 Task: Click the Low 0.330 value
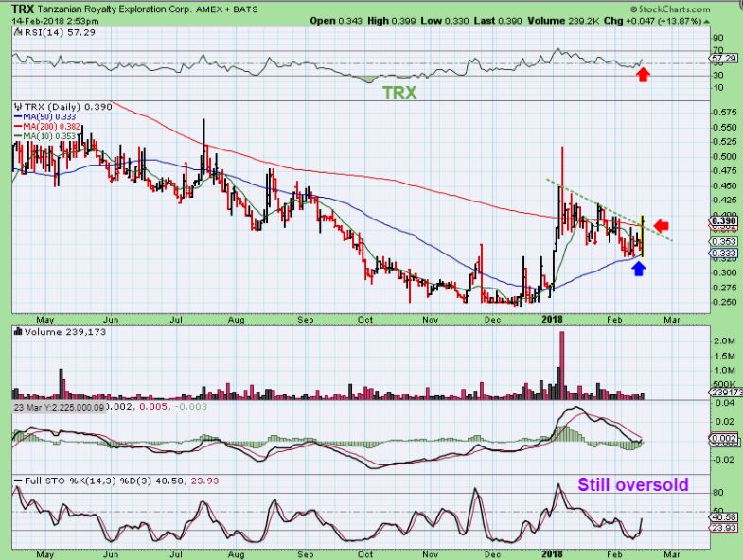coord(445,21)
